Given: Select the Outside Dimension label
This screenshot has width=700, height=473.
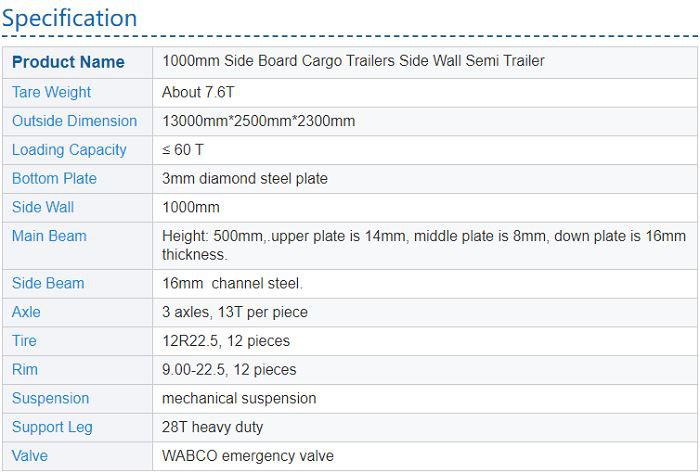Looking at the screenshot, I should click(x=74, y=121).
